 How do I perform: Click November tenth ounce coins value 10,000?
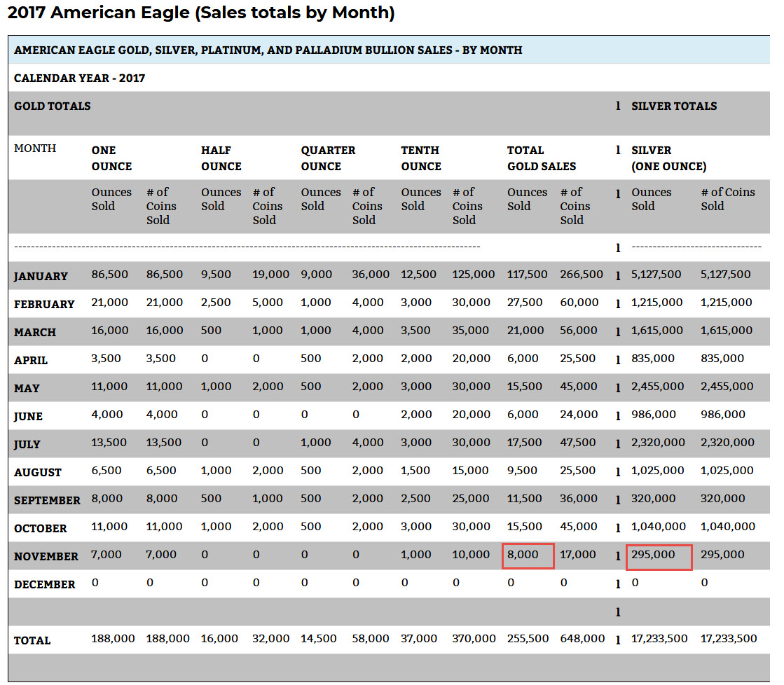tap(471, 555)
